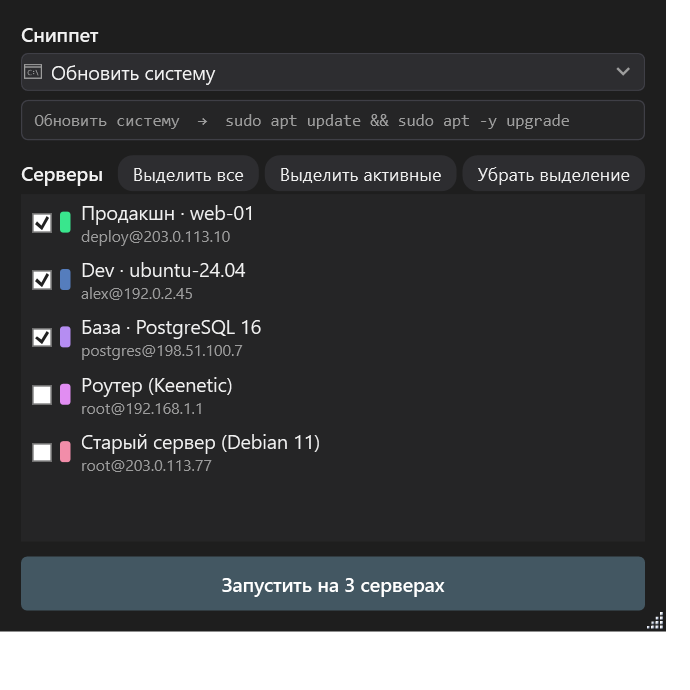
Task: Click the terminal icon in the snippet dropdown
Action: click(33, 72)
